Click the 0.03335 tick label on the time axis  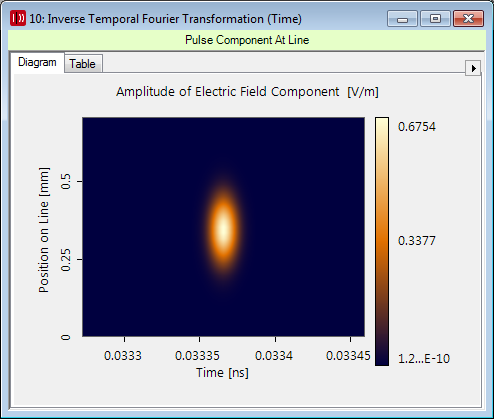(197, 356)
